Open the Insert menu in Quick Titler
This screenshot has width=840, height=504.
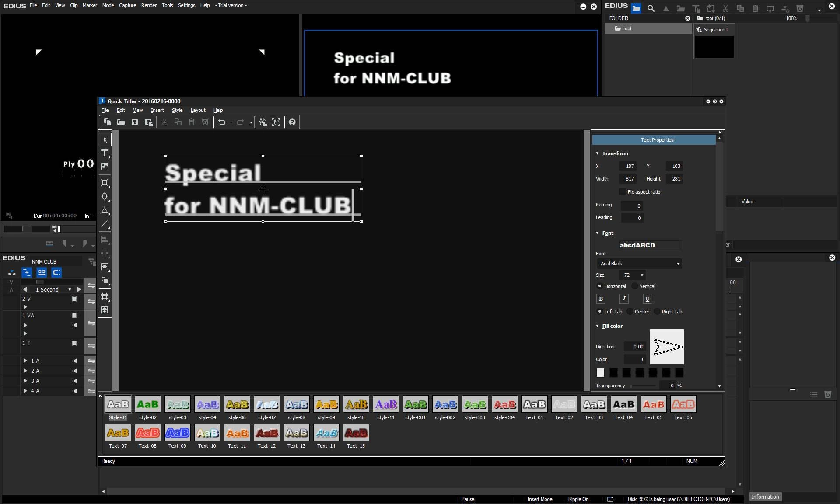click(157, 110)
